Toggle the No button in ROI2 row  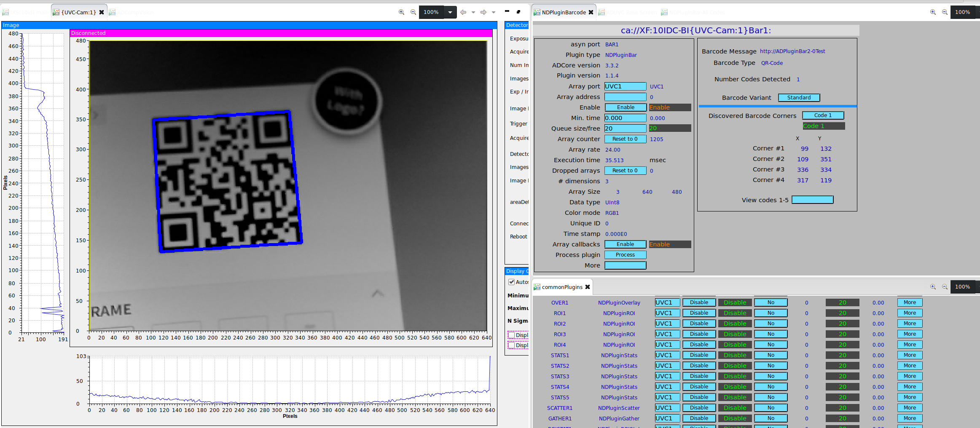(771, 324)
